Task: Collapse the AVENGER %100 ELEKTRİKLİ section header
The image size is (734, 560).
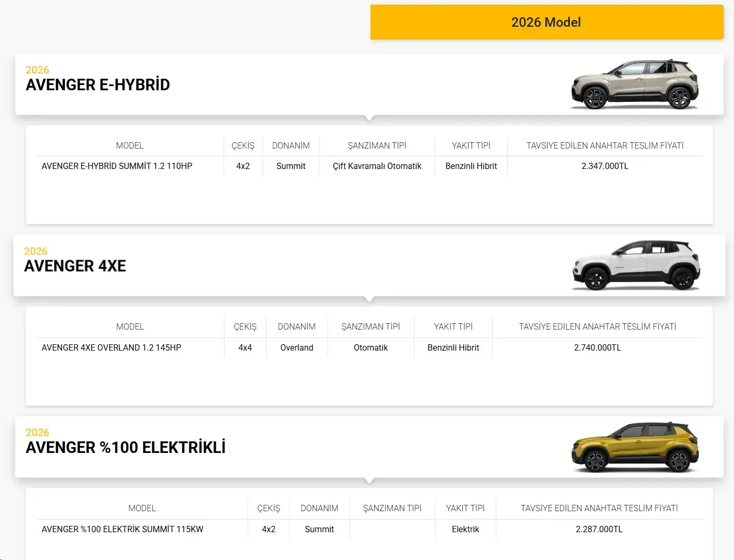Action: (x=369, y=447)
